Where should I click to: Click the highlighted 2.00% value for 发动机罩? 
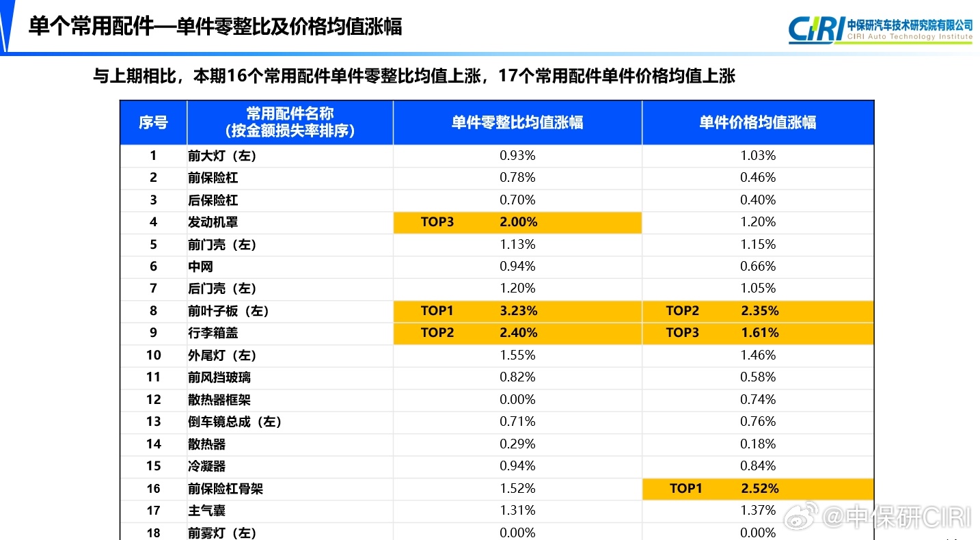519,222
